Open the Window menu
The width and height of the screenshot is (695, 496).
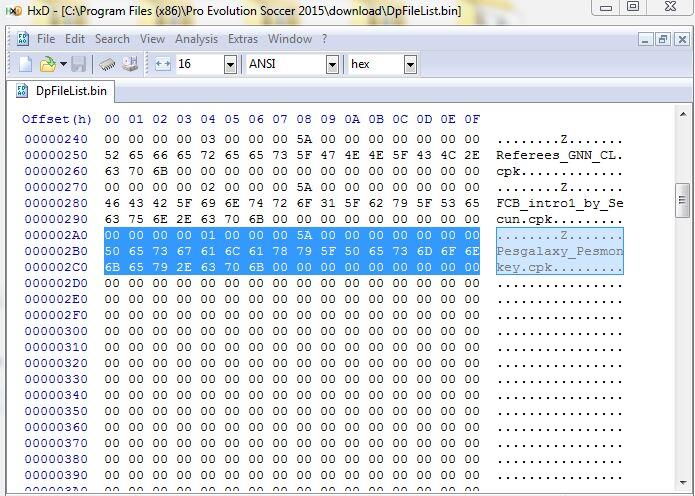[x=289, y=39]
